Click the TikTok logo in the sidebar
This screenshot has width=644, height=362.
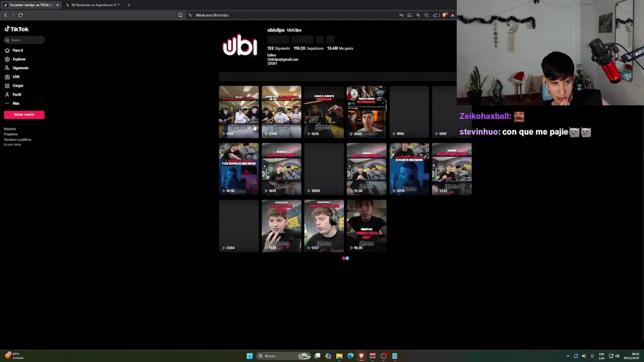click(x=17, y=29)
